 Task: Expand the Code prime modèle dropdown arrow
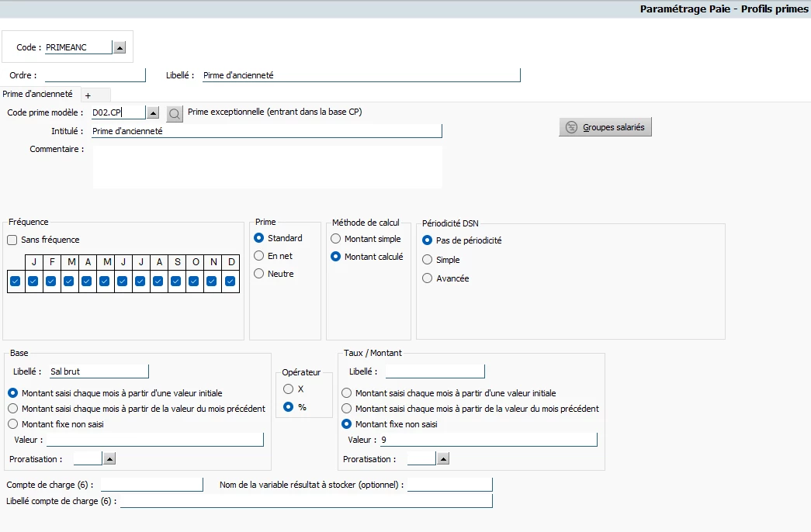click(153, 112)
